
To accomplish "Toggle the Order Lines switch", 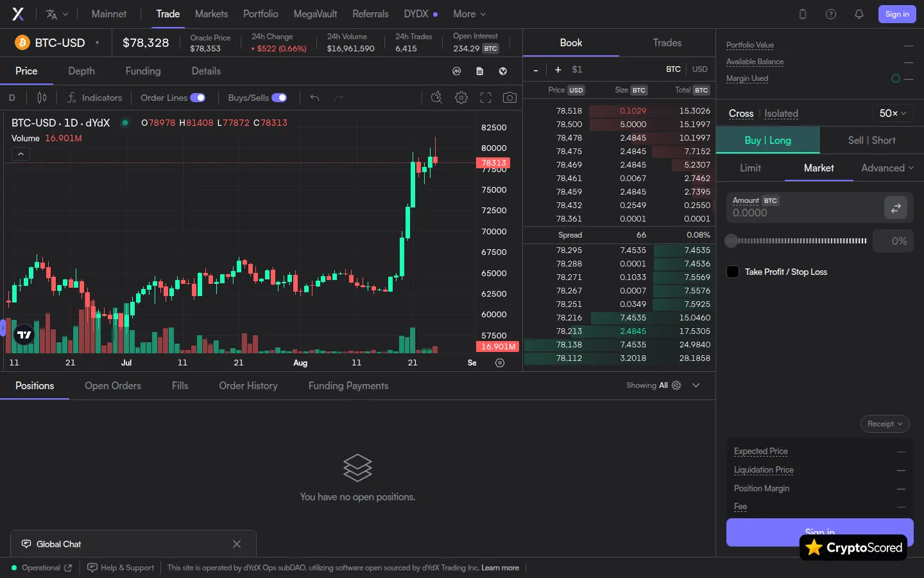I will (198, 98).
